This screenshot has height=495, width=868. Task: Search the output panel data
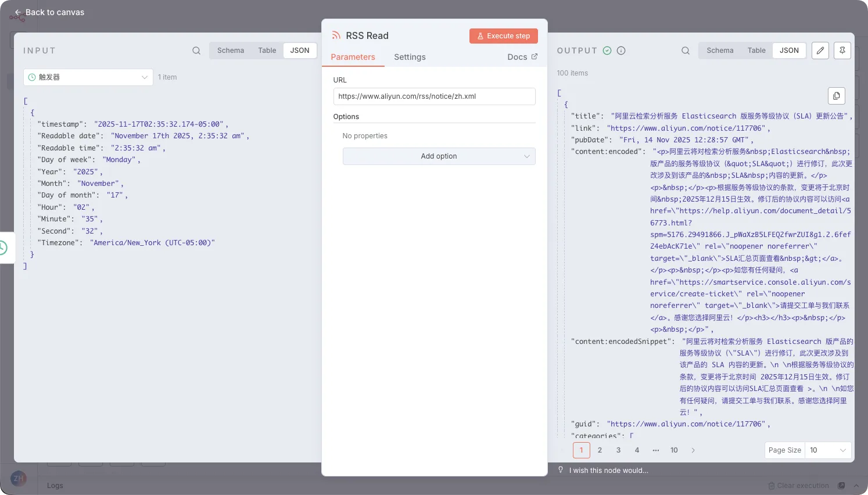[x=686, y=51]
